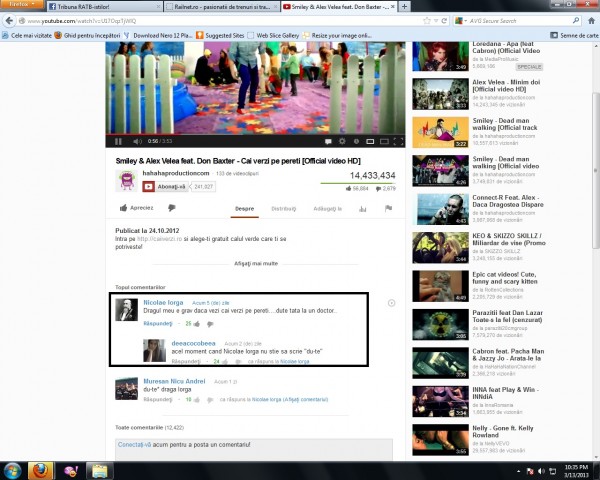Expand description with Afișați mai multe
This screenshot has height=480, width=600.
click(x=256, y=263)
